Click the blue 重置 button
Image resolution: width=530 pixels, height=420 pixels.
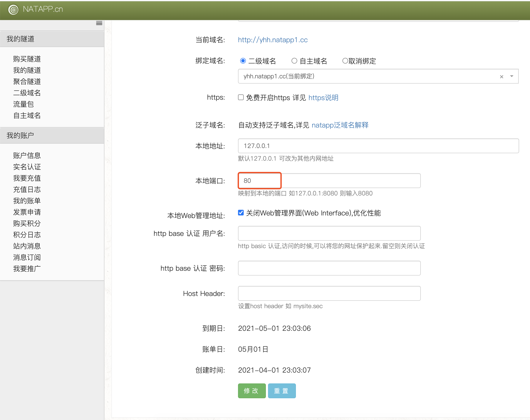pos(282,391)
